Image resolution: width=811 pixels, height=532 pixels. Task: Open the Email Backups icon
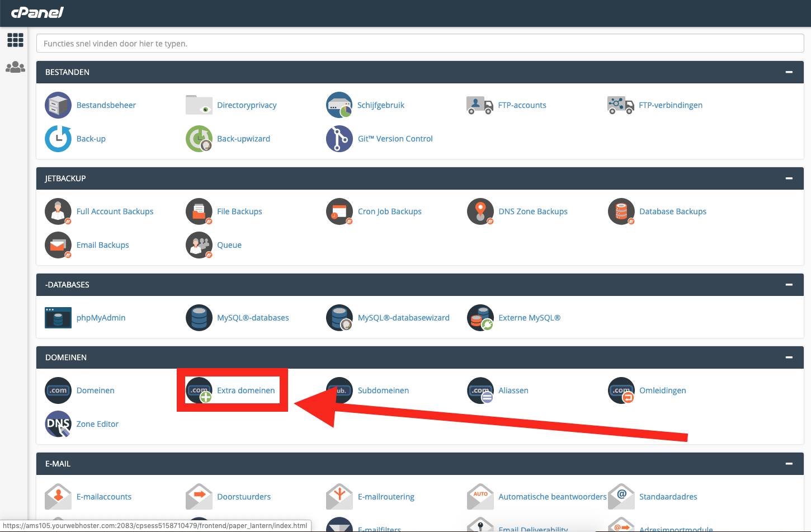pyautogui.click(x=58, y=245)
